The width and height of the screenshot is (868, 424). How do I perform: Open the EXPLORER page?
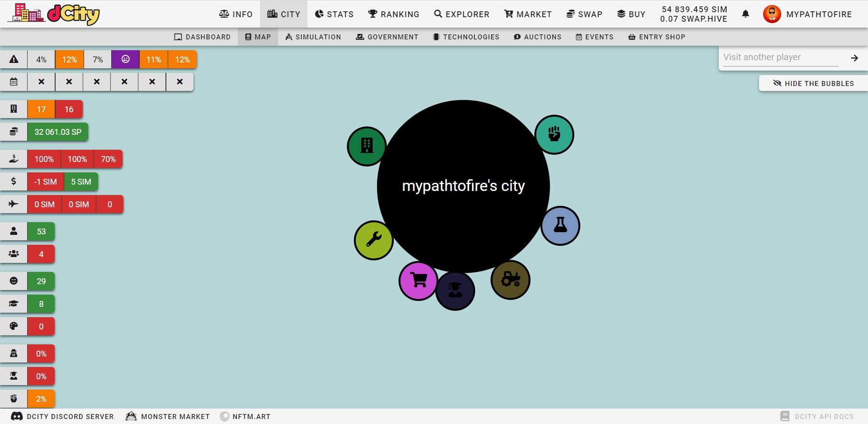point(462,14)
